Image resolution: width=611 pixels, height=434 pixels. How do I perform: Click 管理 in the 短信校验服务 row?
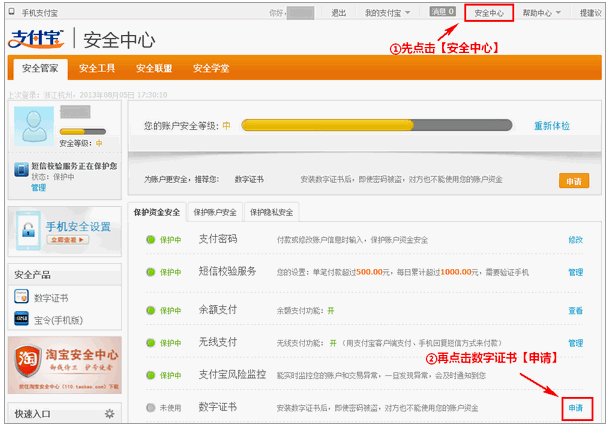575,272
